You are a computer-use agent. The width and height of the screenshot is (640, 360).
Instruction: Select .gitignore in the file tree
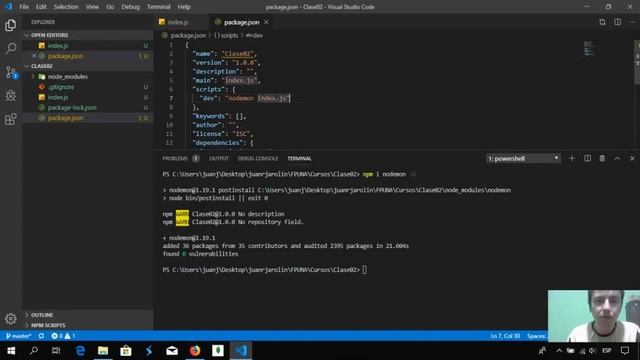(x=88, y=87)
